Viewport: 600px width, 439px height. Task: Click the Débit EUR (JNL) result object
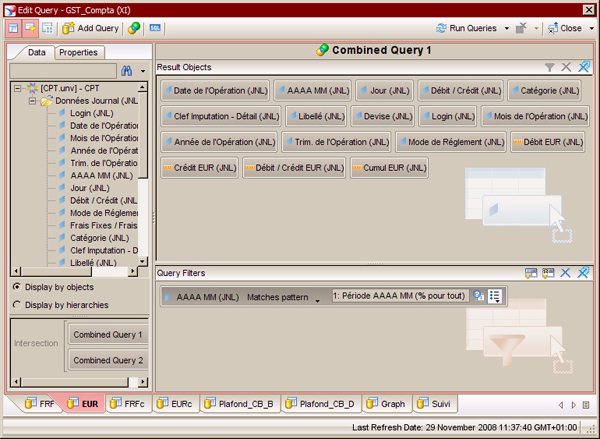point(547,142)
